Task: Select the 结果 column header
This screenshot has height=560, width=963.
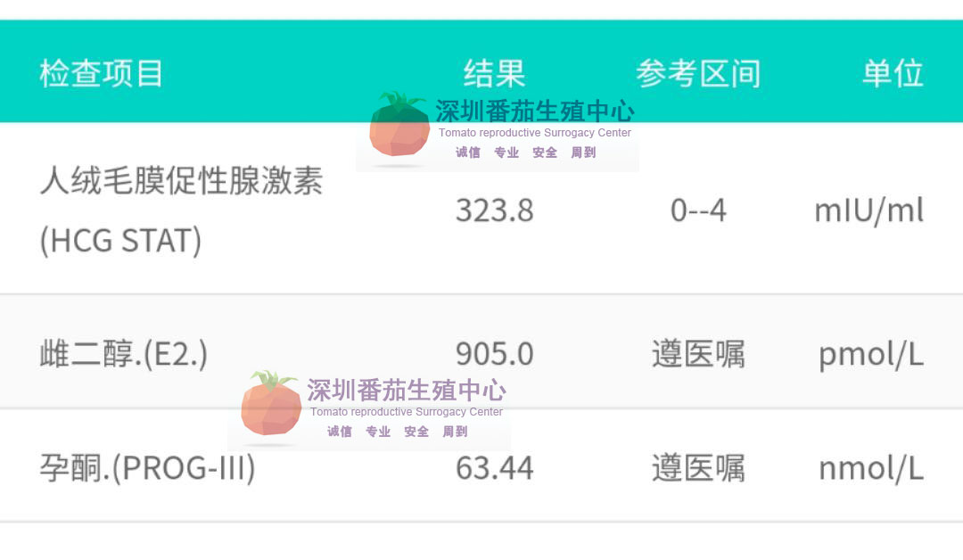Action: click(494, 74)
